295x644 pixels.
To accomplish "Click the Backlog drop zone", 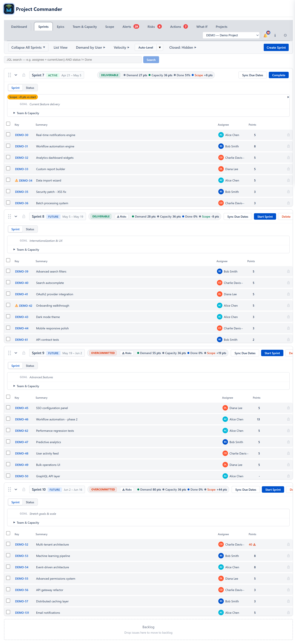I will pos(148,630).
